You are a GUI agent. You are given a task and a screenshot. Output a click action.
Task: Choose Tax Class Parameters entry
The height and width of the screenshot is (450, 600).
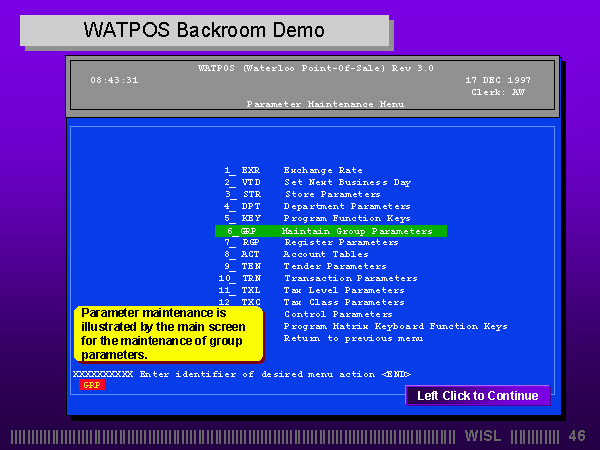pos(343,302)
